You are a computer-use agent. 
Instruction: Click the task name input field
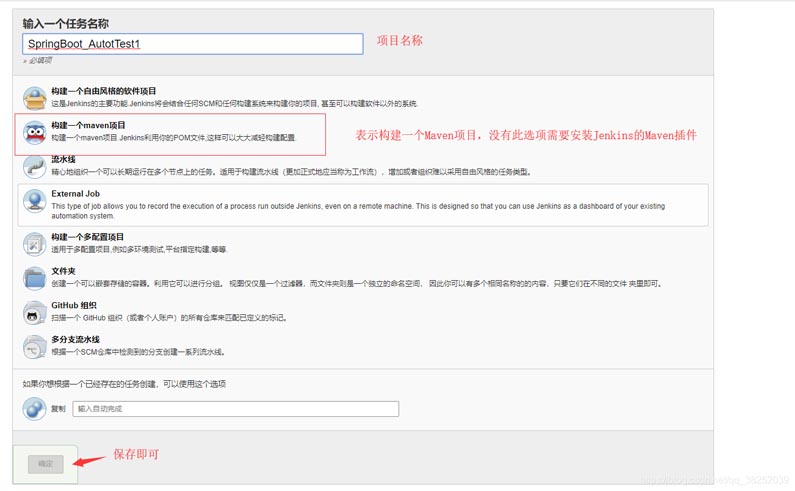192,44
